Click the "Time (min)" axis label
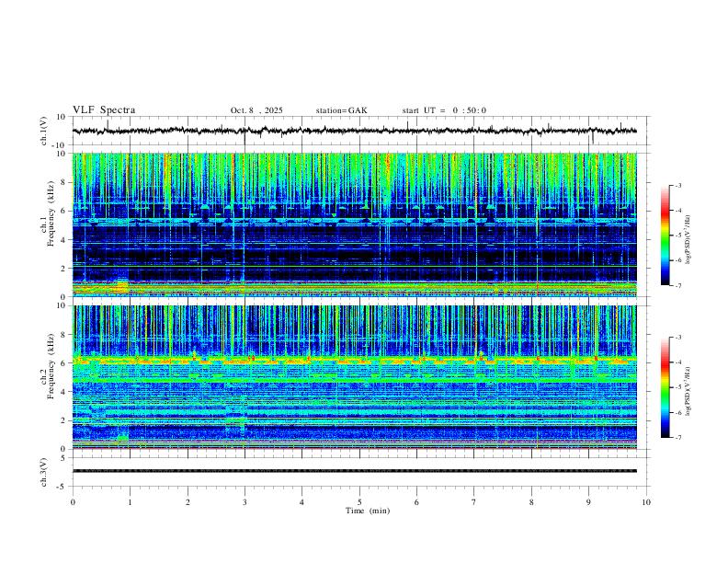This screenshot has width=728, height=563. [x=368, y=511]
